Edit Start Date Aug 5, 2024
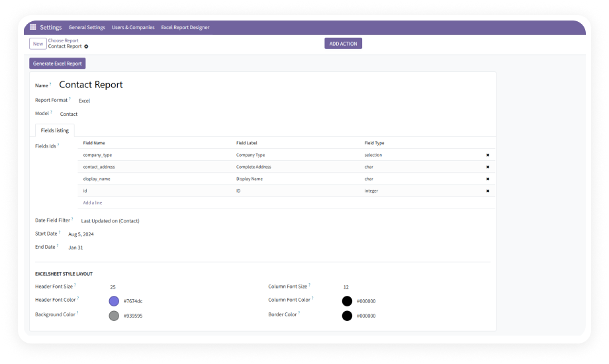This screenshot has width=609, height=364. pyautogui.click(x=81, y=234)
